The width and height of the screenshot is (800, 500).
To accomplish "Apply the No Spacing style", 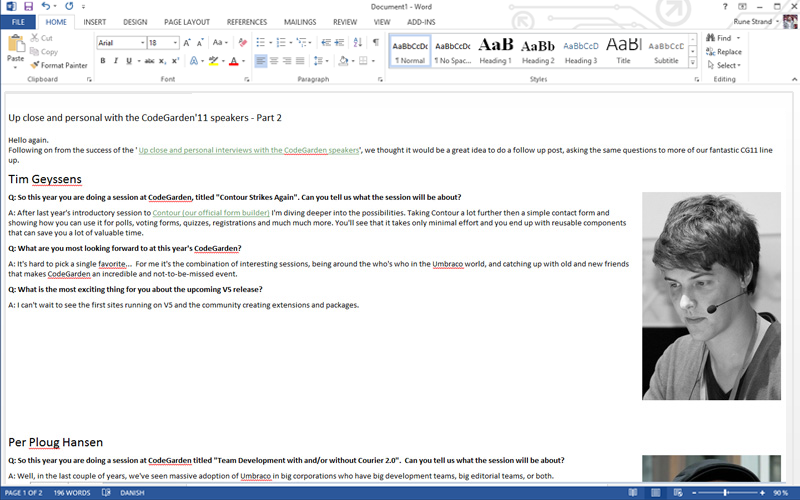I will click(453, 51).
